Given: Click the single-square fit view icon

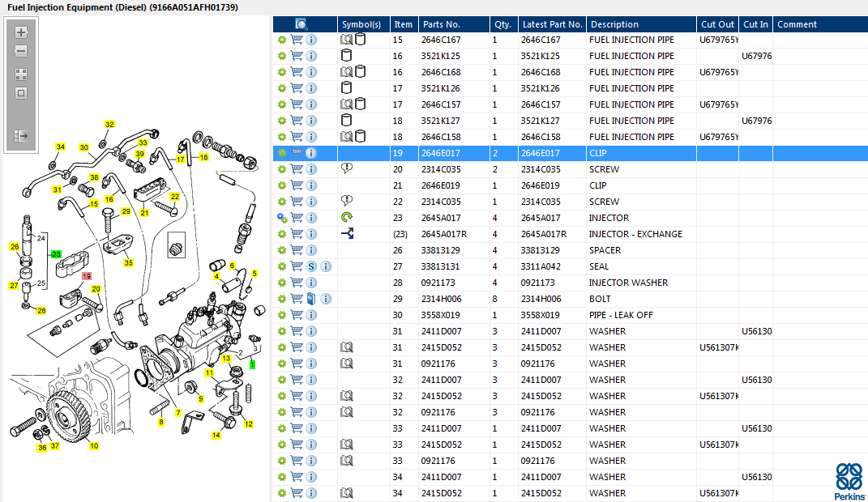Looking at the screenshot, I should click(x=21, y=93).
